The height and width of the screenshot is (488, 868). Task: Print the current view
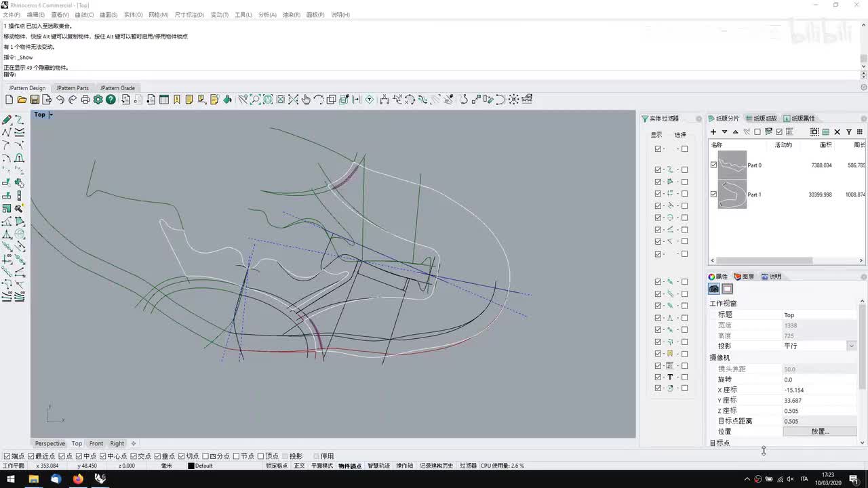click(85, 100)
